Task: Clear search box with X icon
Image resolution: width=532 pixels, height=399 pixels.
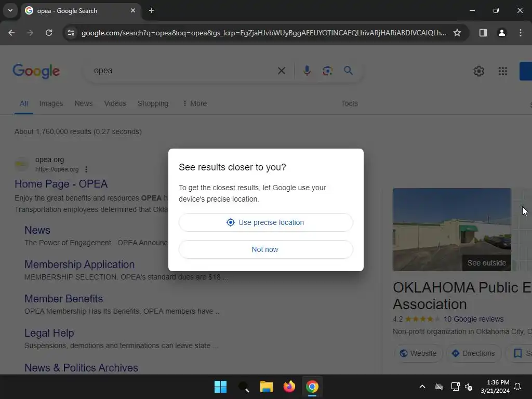Action: 281,71
